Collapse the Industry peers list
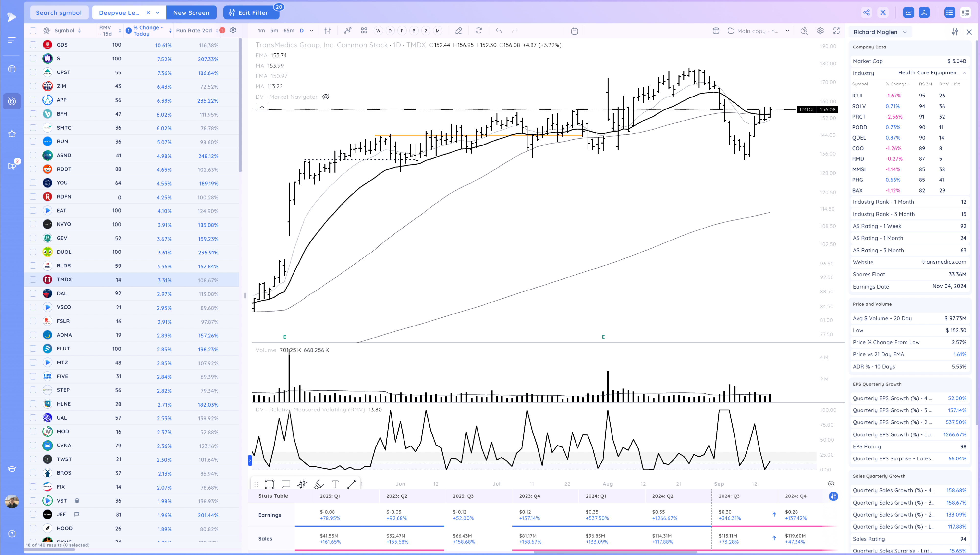Screen dimensions: 980x555 (964, 73)
